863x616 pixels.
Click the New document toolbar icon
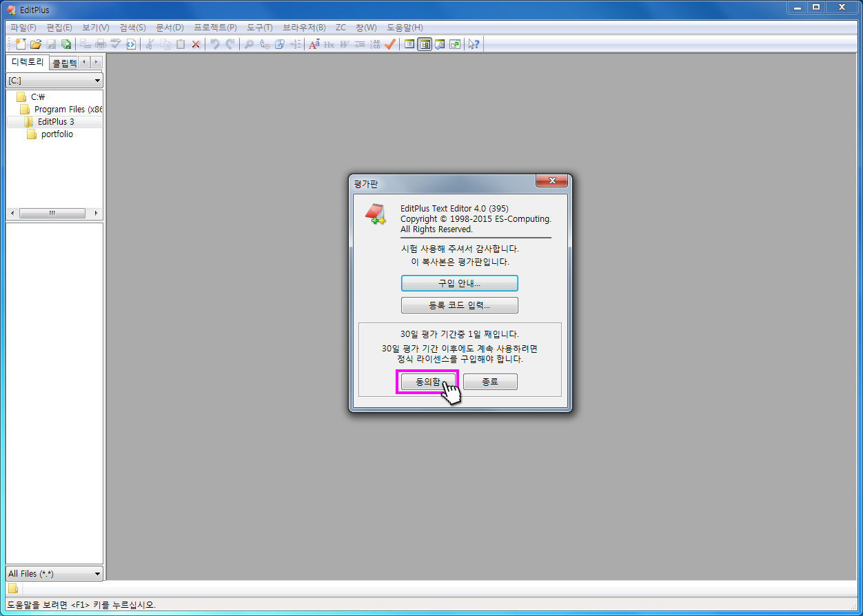pos(20,44)
